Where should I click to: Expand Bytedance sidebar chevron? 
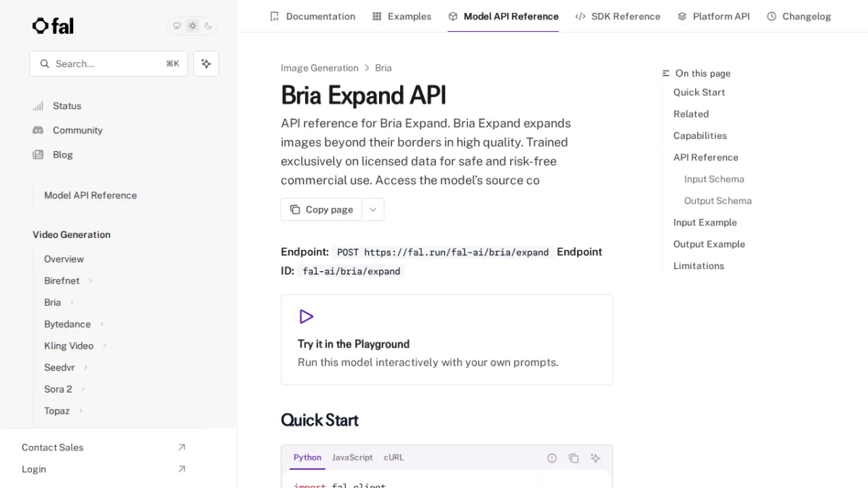[x=102, y=324]
